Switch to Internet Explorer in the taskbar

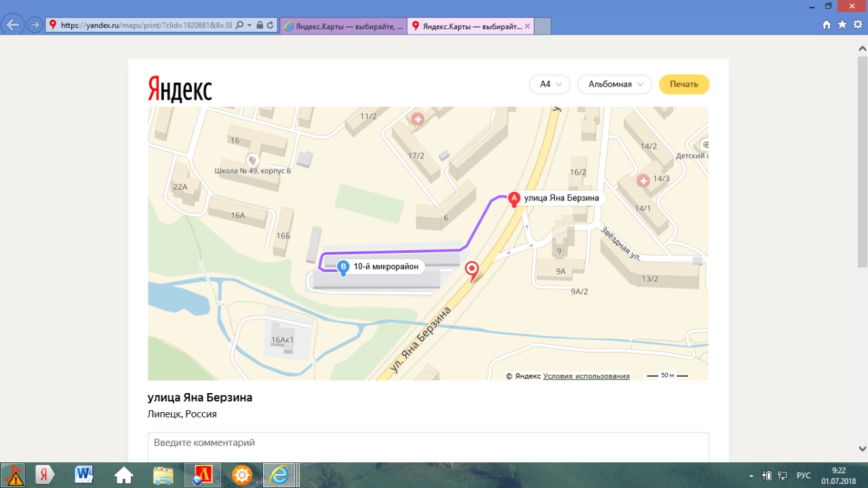click(x=279, y=475)
